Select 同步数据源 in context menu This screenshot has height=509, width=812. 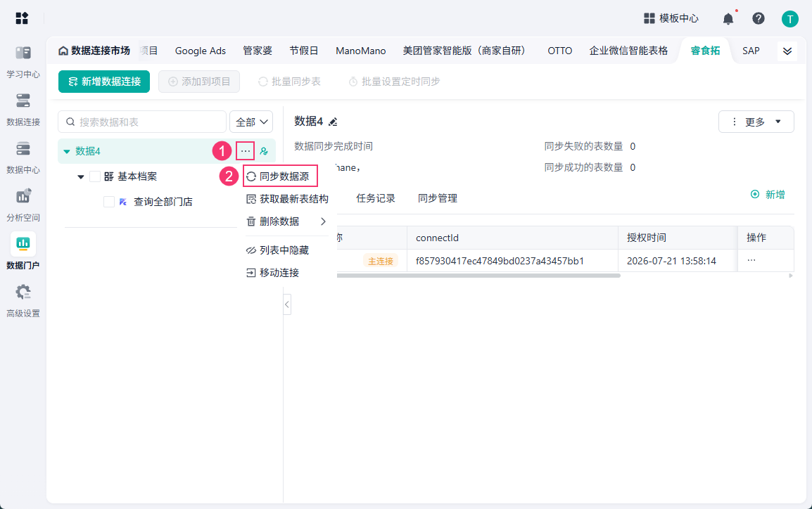280,176
